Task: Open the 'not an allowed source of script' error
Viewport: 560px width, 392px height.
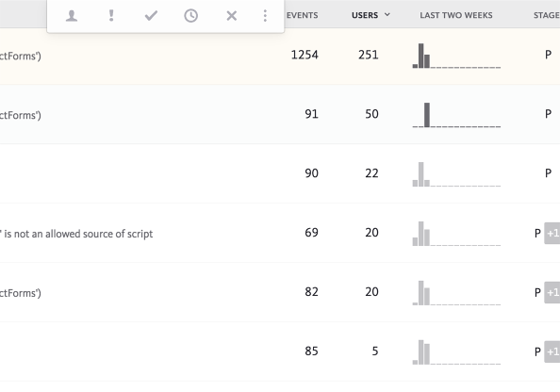Action: point(76,234)
